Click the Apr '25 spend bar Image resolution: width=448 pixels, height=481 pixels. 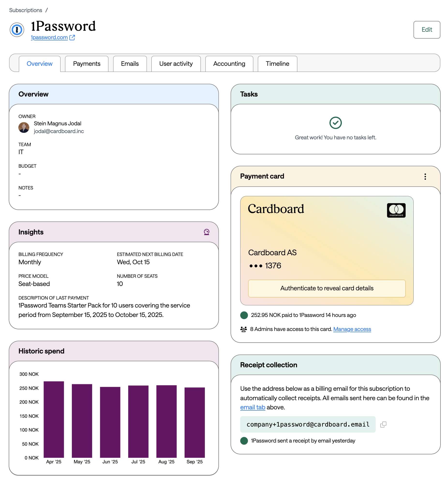(54, 420)
